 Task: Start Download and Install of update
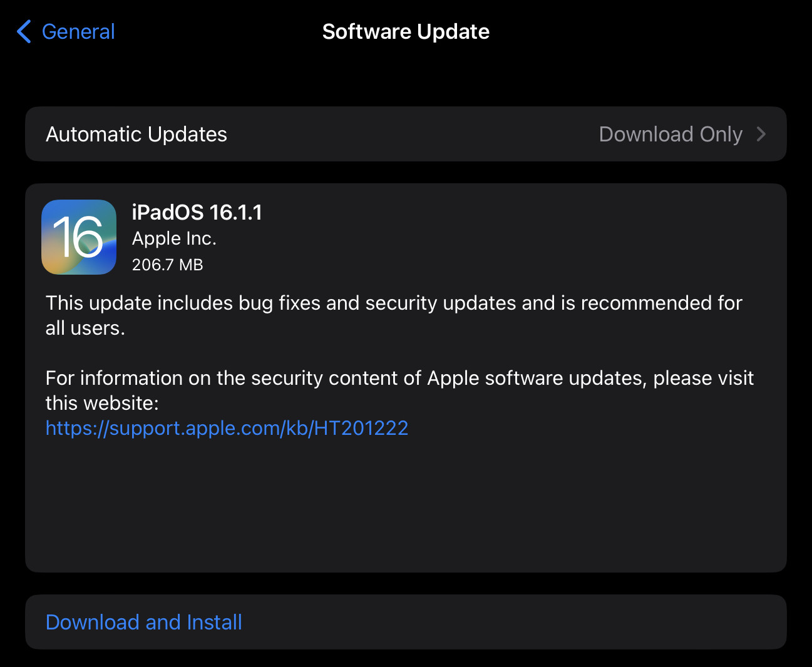[x=144, y=622]
